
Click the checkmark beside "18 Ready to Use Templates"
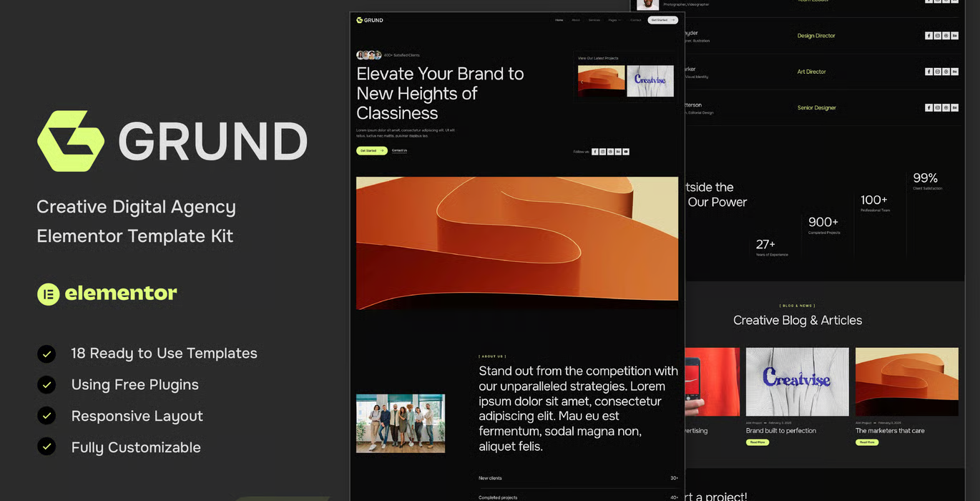(46, 354)
